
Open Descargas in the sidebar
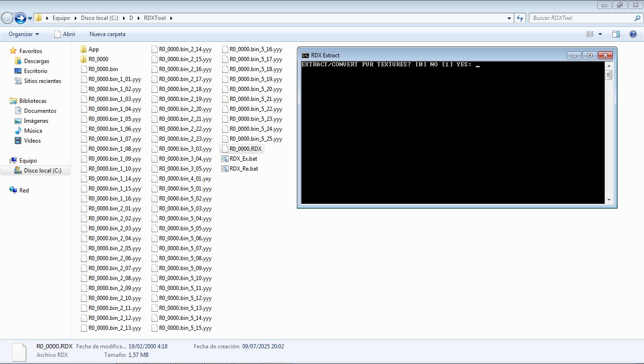(x=36, y=61)
